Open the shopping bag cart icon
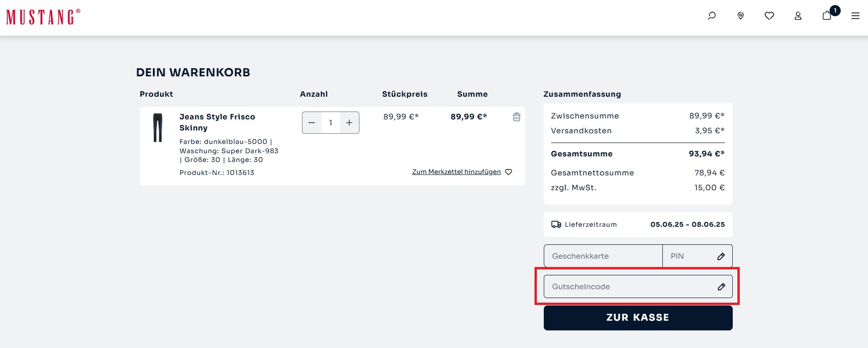 827,16
